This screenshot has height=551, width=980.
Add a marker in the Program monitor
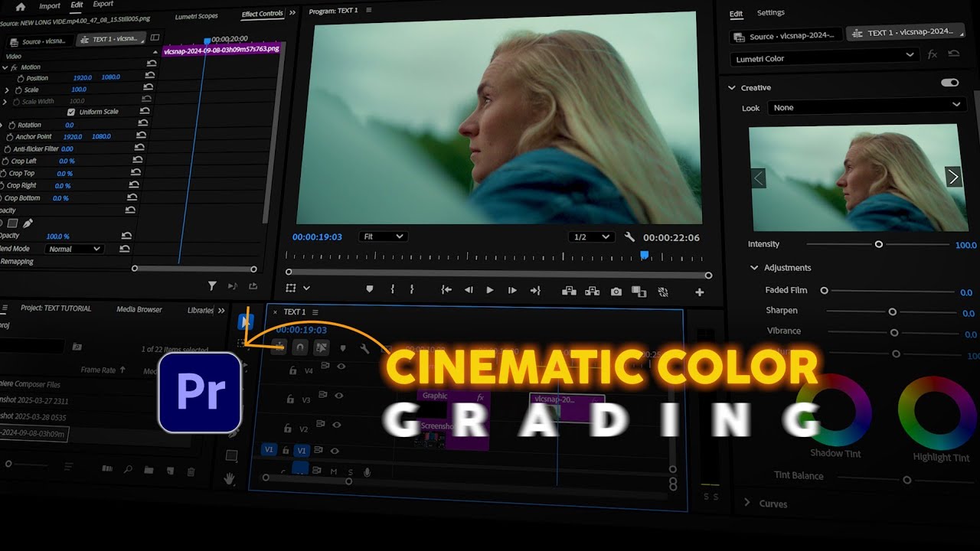pyautogui.click(x=370, y=290)
